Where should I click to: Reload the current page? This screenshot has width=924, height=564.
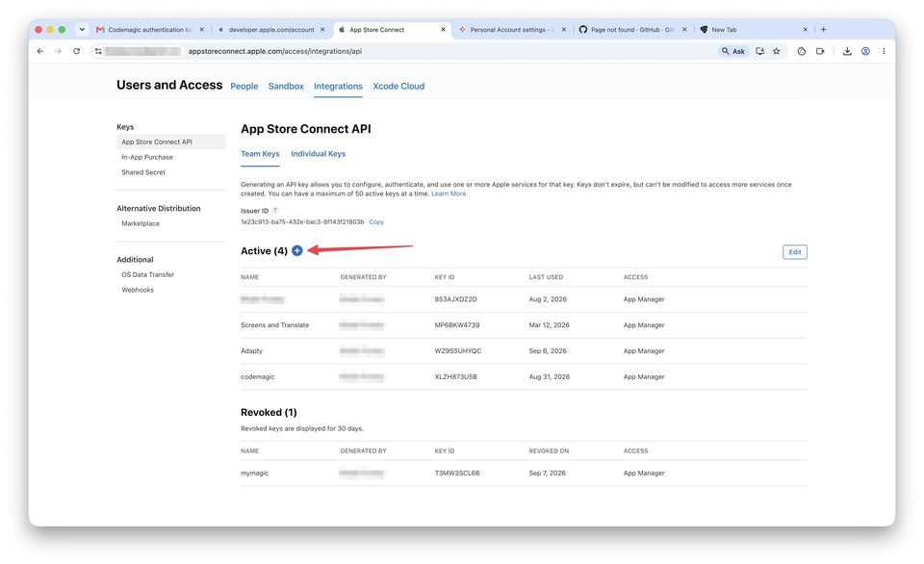click(77, 51)
